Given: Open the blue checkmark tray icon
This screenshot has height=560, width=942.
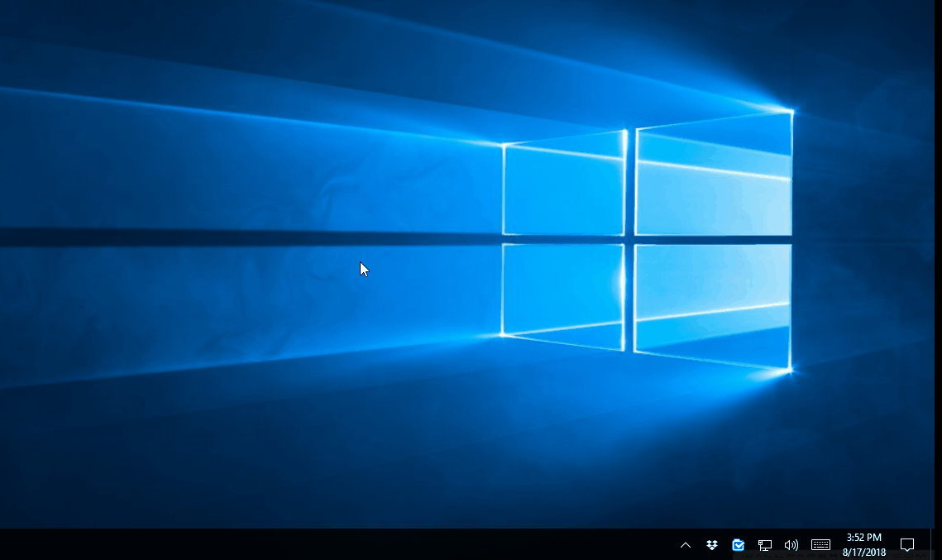Looking at the screenshot, I should 739,545.
